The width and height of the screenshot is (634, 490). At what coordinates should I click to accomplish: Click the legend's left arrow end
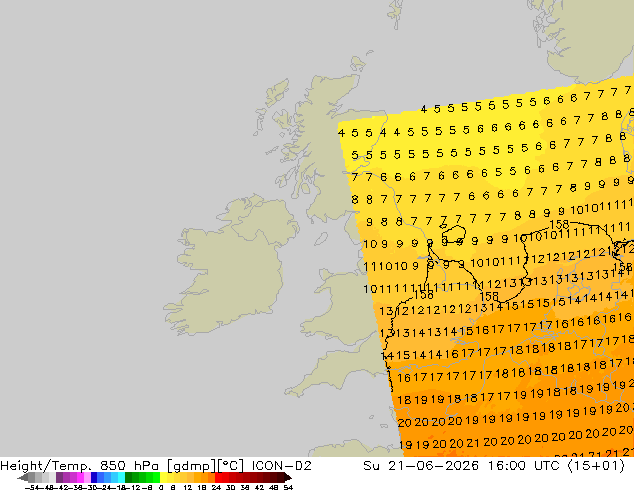click(x=23, y=477)
